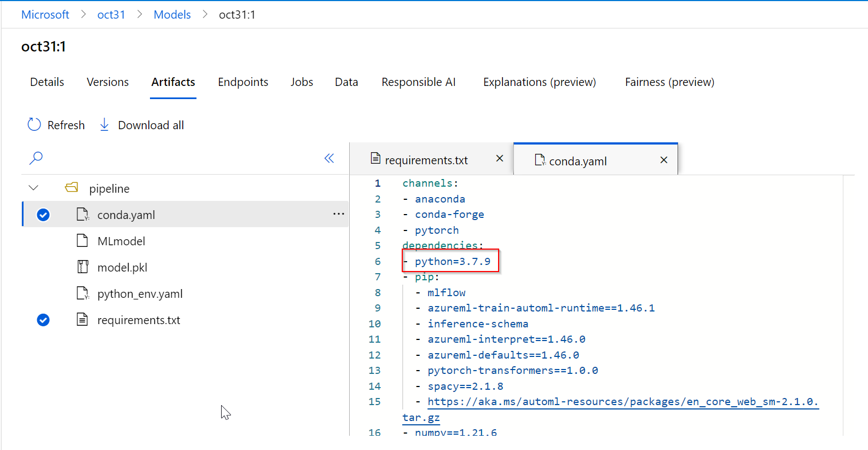
Task: Go to Models breadcrumb link
Action: point(172,15)
